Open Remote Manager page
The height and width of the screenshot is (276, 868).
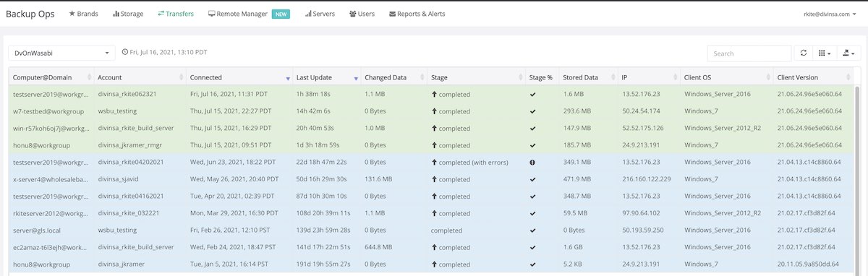pyautogui.click(x=237, y=14)
